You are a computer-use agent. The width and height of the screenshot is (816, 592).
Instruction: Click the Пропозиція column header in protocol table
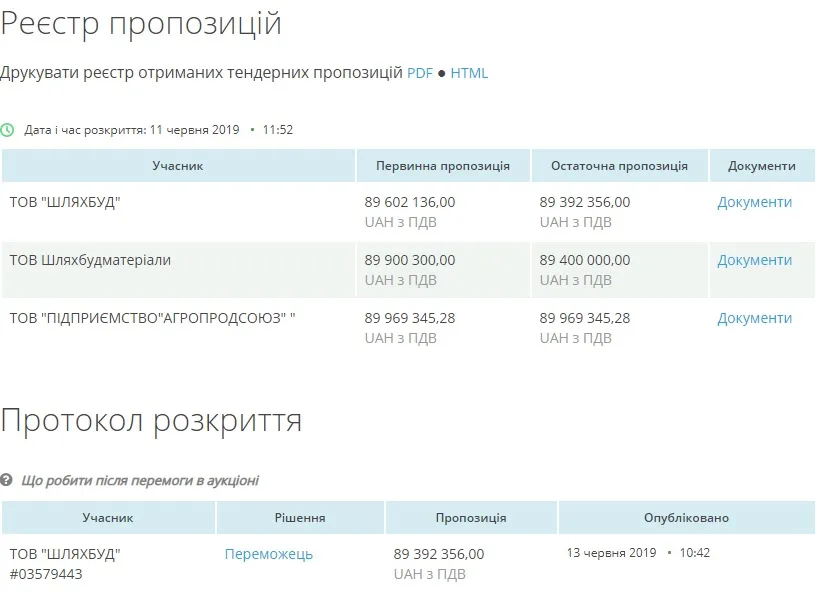click(x=471, y=518)
